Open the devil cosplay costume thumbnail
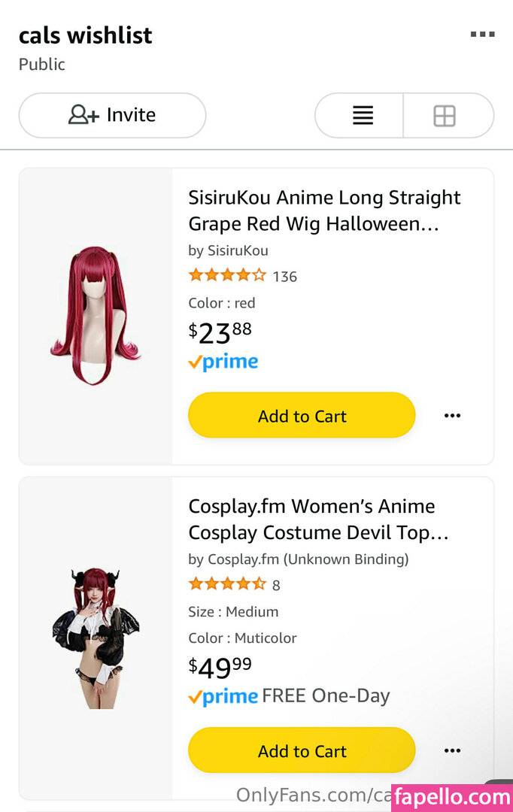Image resolution: width=513 pixels, height=812 pixels. (96, 638)
